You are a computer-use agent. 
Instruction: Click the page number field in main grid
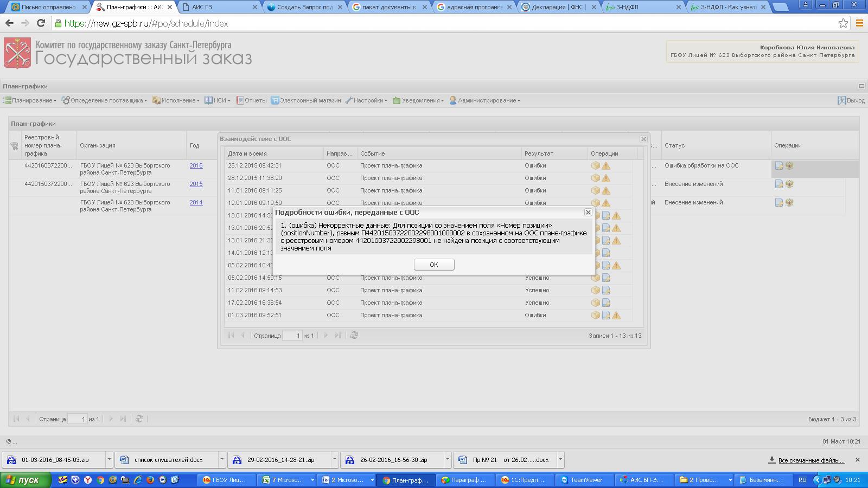click(78, 419)
